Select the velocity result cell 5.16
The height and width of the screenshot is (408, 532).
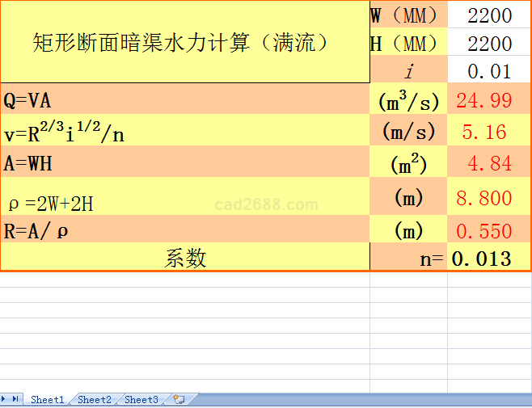[x=489, y=131]
